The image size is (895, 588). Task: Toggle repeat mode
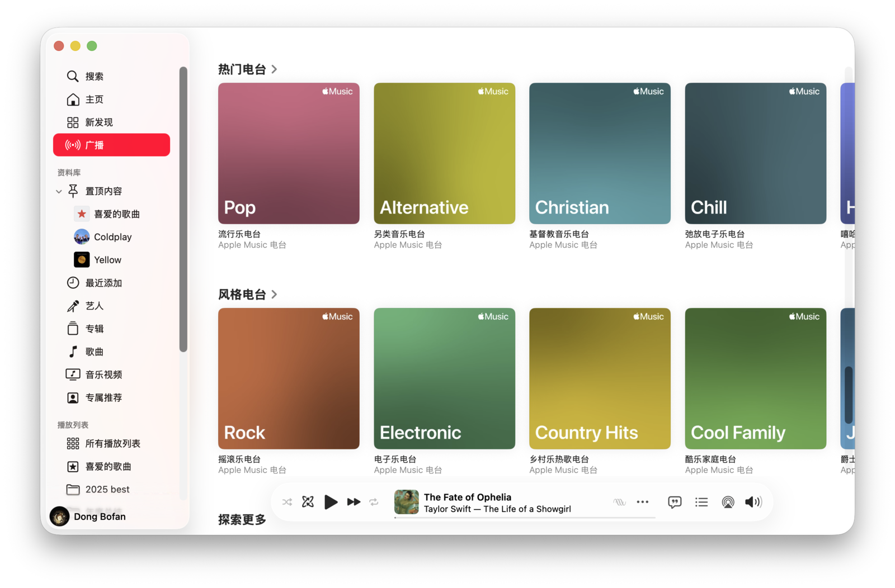click(374, 502)
